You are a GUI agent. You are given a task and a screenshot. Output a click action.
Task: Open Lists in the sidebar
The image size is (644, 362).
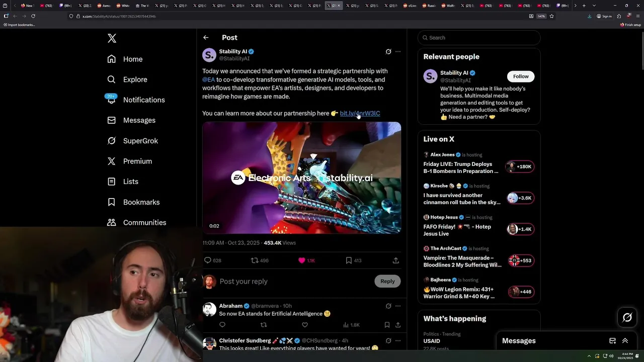123,182
